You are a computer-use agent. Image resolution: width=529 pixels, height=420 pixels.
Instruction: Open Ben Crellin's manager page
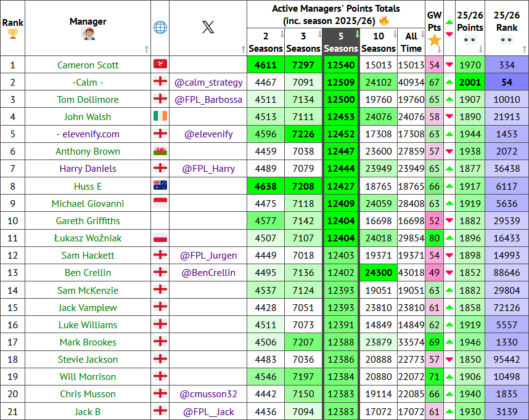88,273
